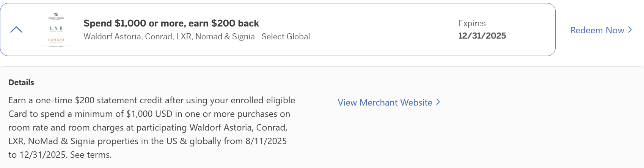Click the offer details paragraph text
Viewport: 644px width, 168px height.
point(152,128)
